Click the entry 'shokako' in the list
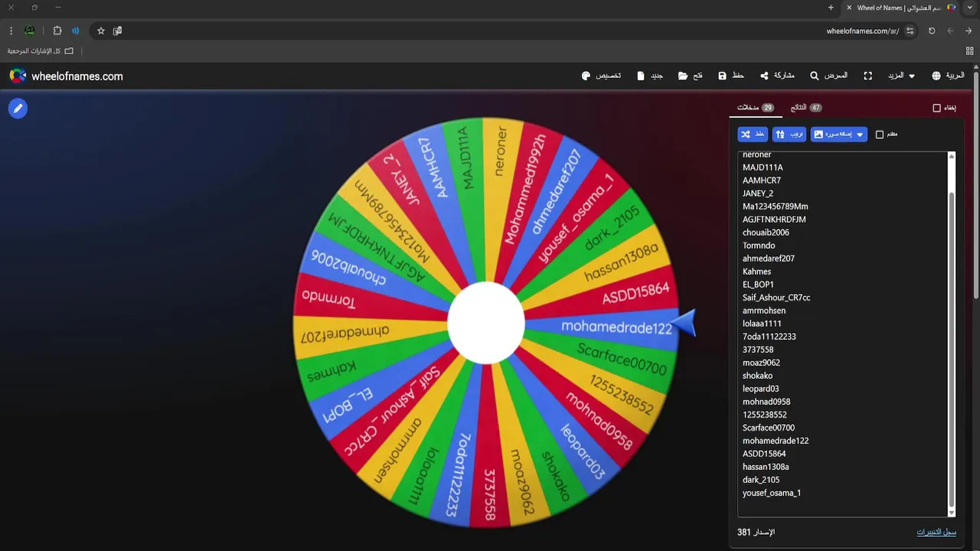This screenshot has width=980, height=551. [x=757, y=376]
